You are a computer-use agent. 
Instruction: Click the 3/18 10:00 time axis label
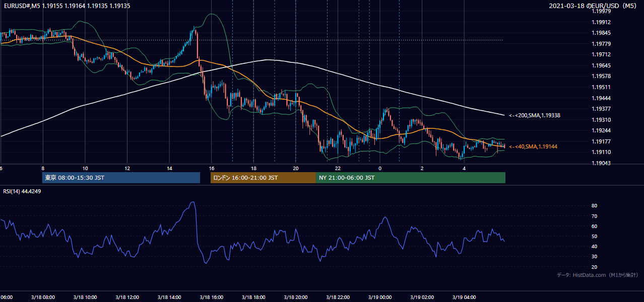[x=85, y=297]
